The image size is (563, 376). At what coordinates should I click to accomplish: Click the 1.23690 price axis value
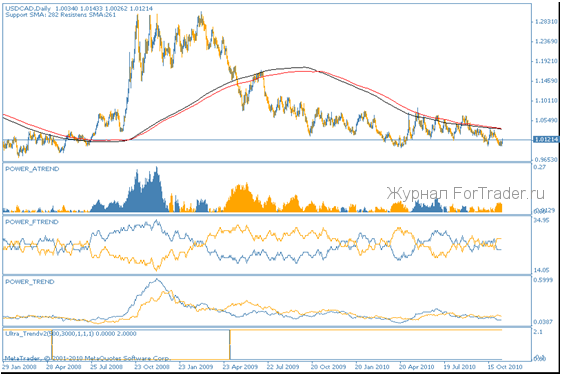546,42
